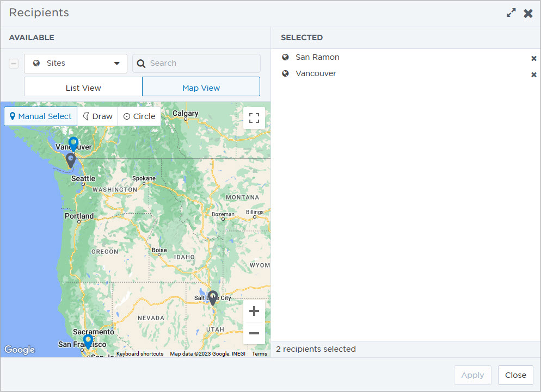Click the Sacramento label on the map
This screenshot has height=392, width=541.
[94, 332]
